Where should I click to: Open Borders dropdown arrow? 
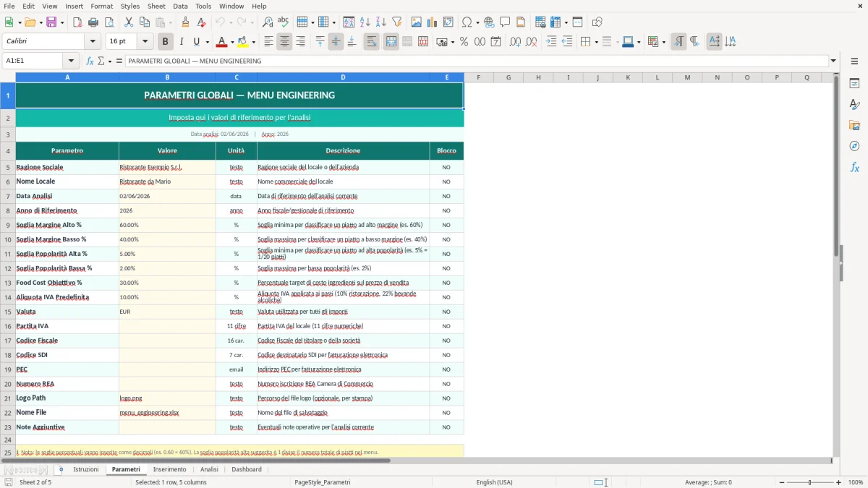tap(595, 42)
